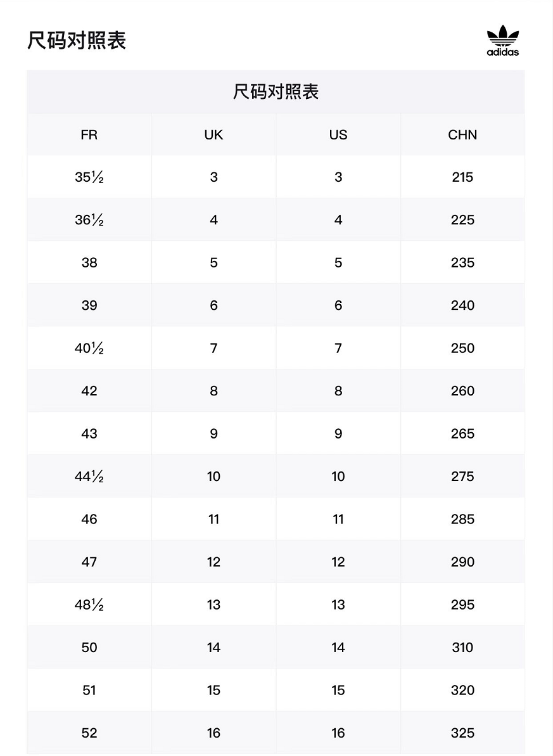
Task: Click FR size 43 cell
Action: pyautogui.click(x=89, y=433)
